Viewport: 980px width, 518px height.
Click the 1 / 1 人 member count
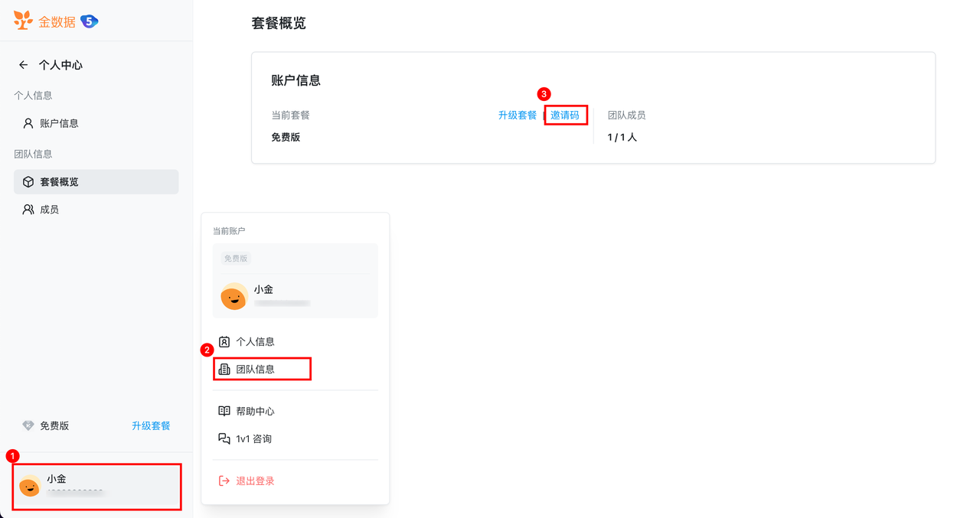(x=622, y=138)
